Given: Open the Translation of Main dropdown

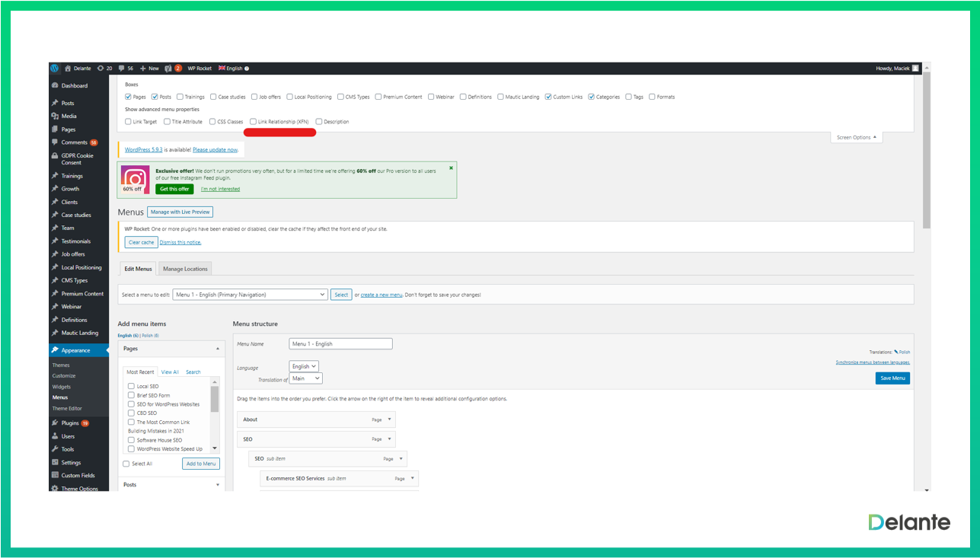Looking at the screenshot, I should coord(306,378).
